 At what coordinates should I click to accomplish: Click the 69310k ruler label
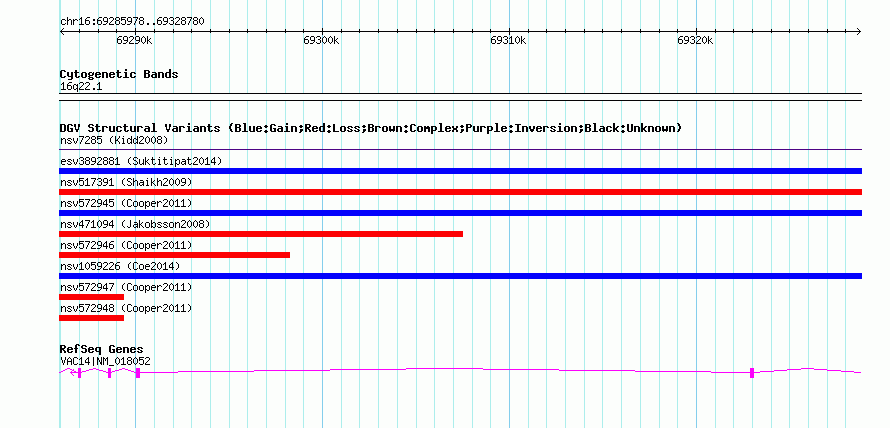[x=509, y=40]
